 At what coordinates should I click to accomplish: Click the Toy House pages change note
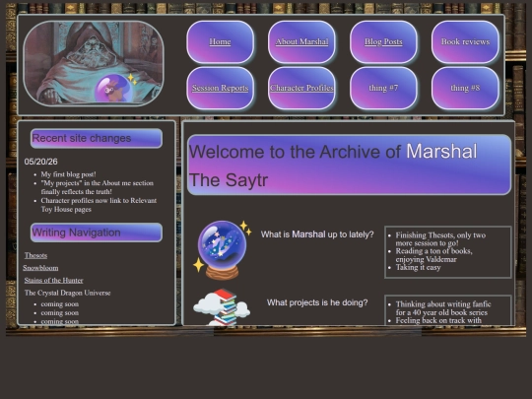(99, 205)
